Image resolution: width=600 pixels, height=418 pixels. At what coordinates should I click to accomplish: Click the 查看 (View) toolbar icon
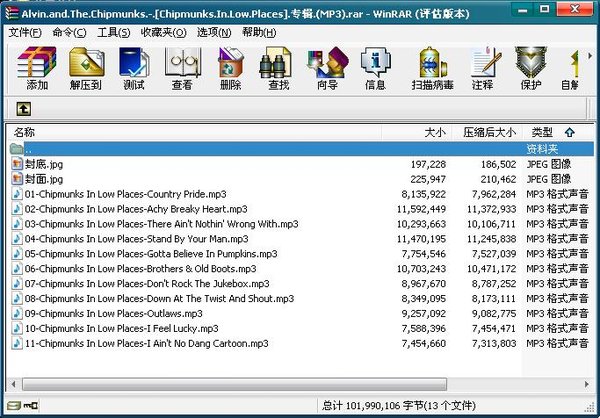183,62
